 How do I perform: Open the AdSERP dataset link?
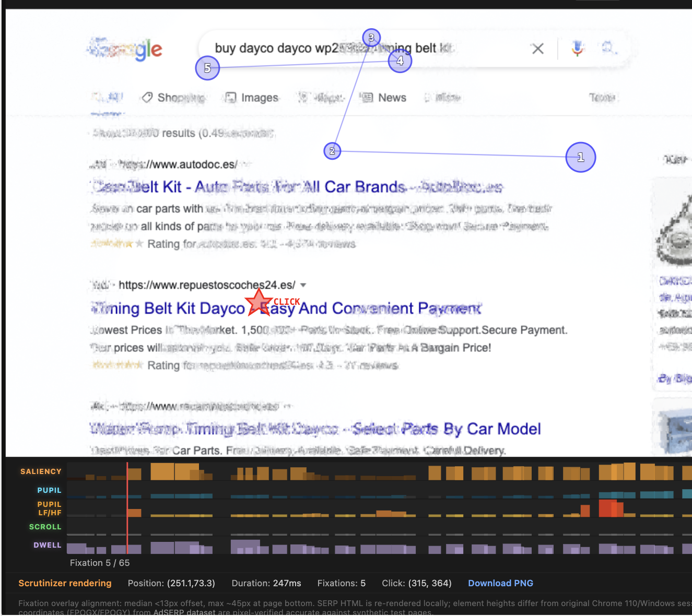pyautogui.click(x=184, y=612)
